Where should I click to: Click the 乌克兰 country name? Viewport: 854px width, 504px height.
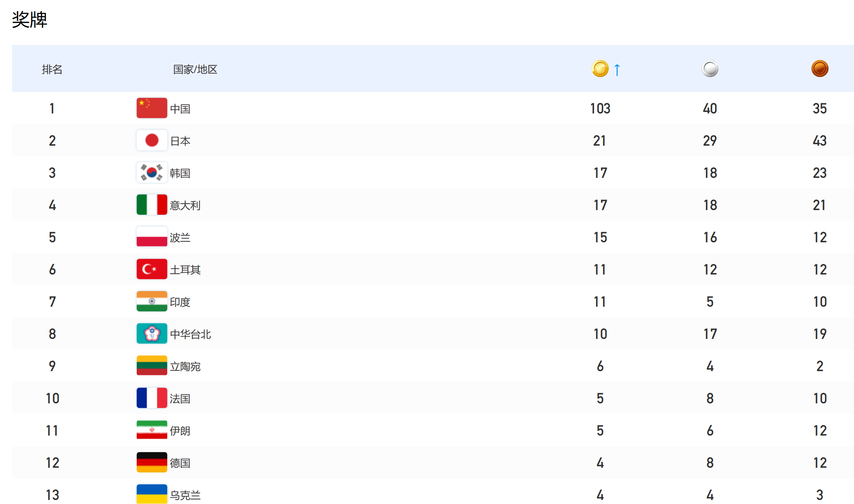(x=185, y=495)
